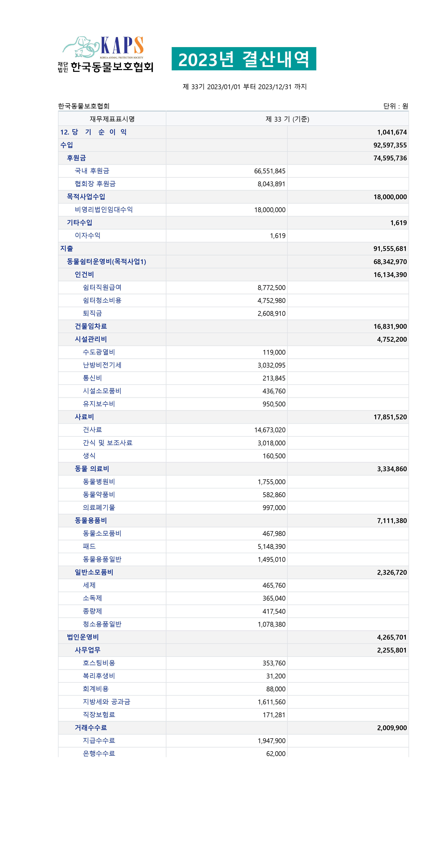Click the 국내 후원금 amount 66,551,845
The height and width of the screenshot is (868, 428).
pos(269,171)
